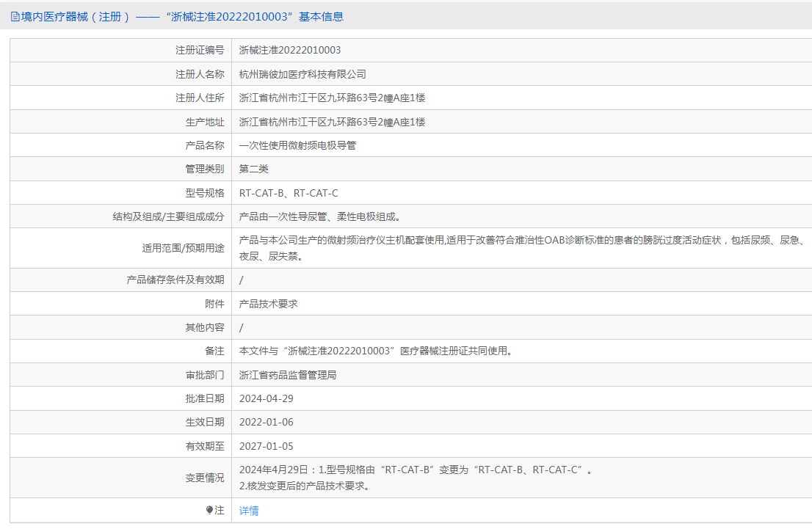
Task: Select approving department 浙江省药品监督管理局
Action: click(x=287, y=375)
